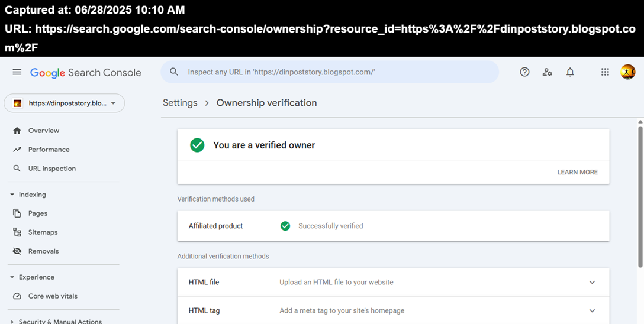
Task: Click the search magnifier icon in URL bar
Action: [174, 72]
